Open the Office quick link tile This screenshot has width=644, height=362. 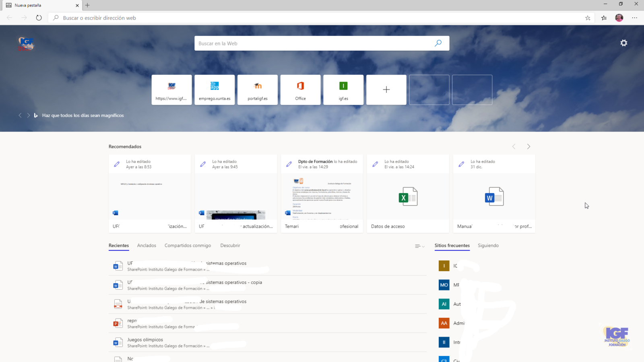pyautogui.click(x=300, y=90)
